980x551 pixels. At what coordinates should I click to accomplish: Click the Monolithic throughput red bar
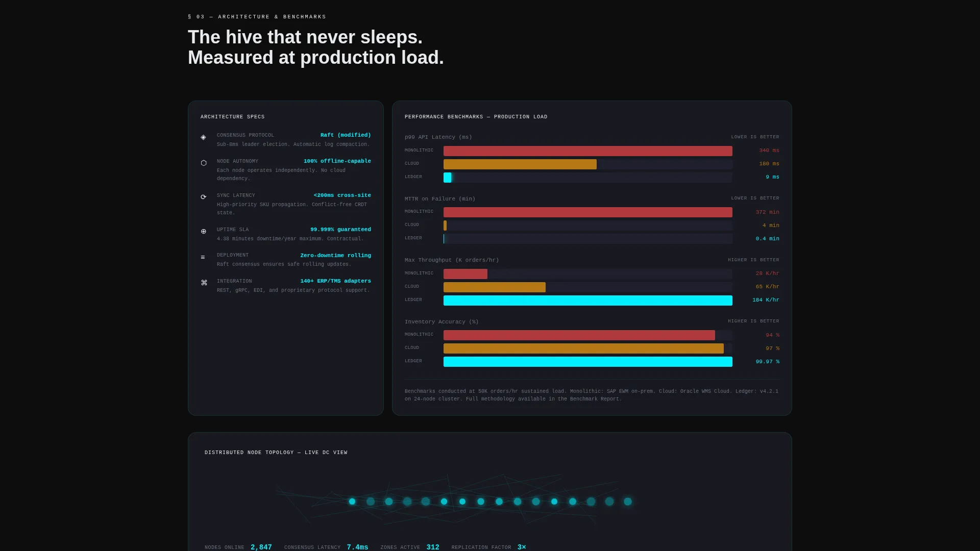465,274
